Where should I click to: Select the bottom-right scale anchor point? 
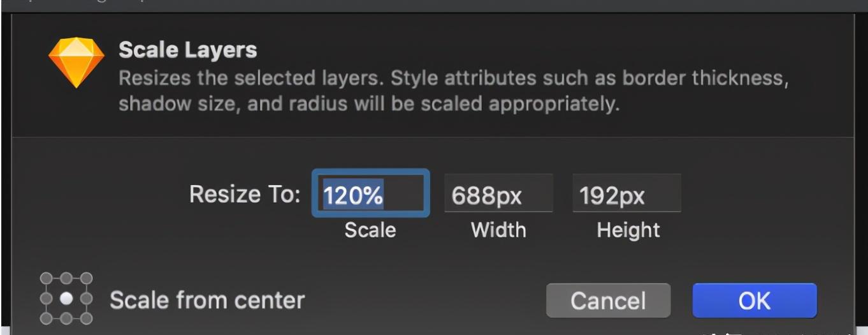86,318
